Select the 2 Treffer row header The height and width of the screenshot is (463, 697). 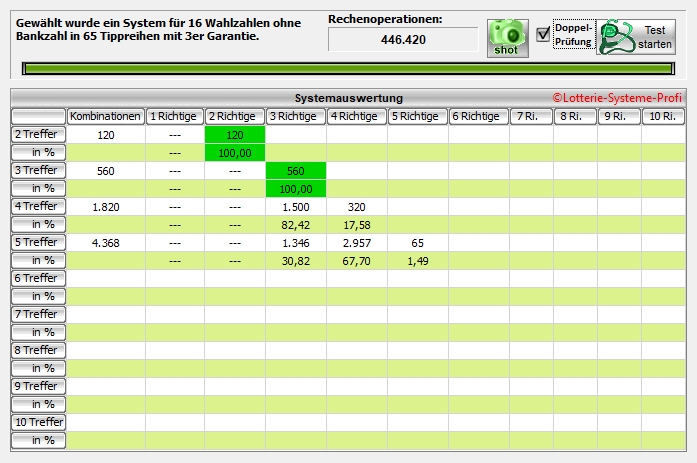coord(39,134)
